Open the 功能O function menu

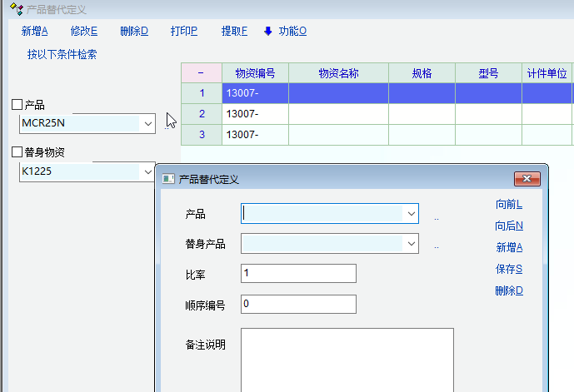292,32
